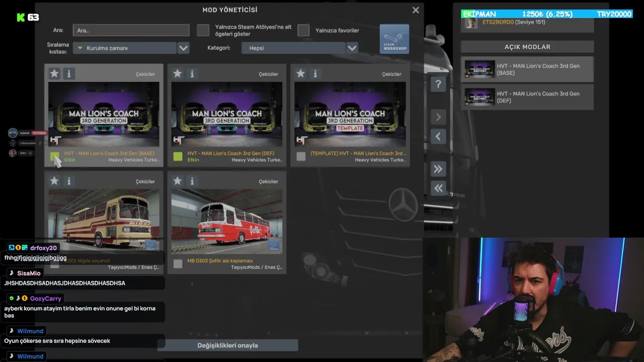Activate all mods with double right arrow
Viewport: 644px width, 362px height.
click(x=438, y=169)
